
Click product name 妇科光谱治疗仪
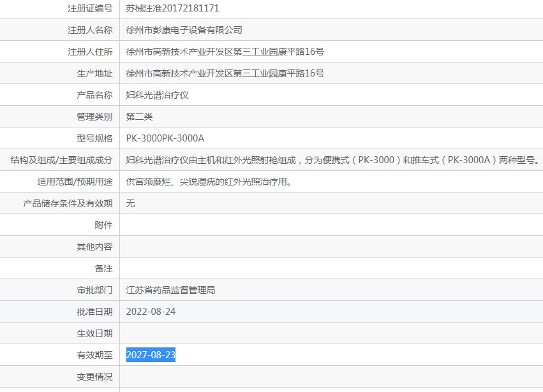pyautogui.click(x=157, y=95)
